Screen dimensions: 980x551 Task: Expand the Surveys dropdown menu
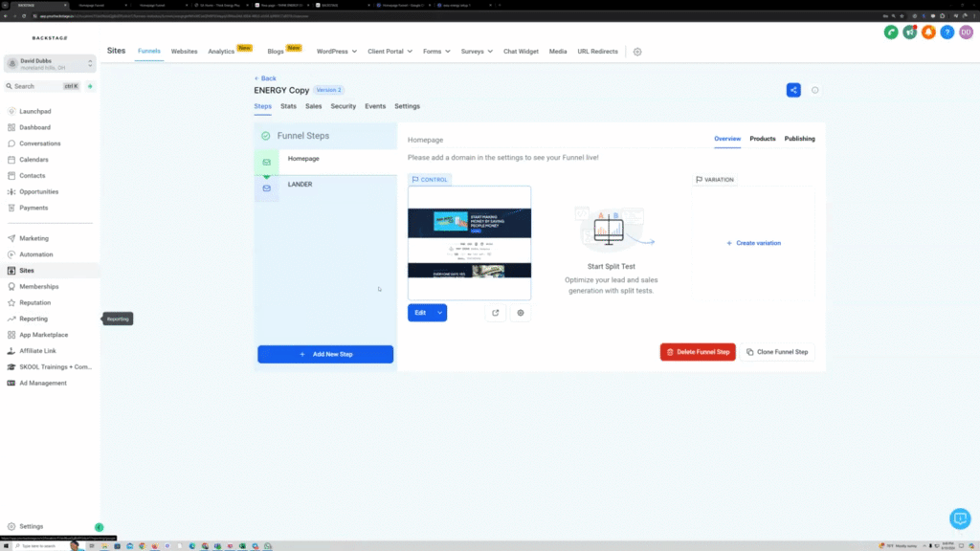pos(477,52)
